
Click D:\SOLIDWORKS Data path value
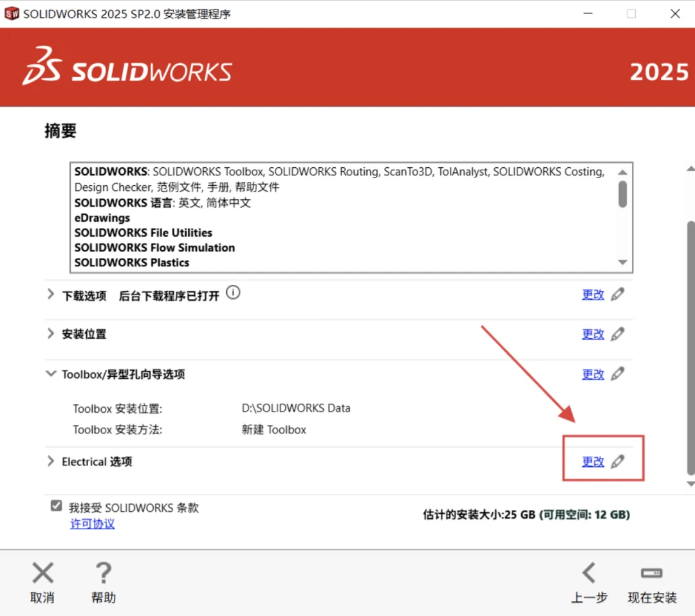296,408
